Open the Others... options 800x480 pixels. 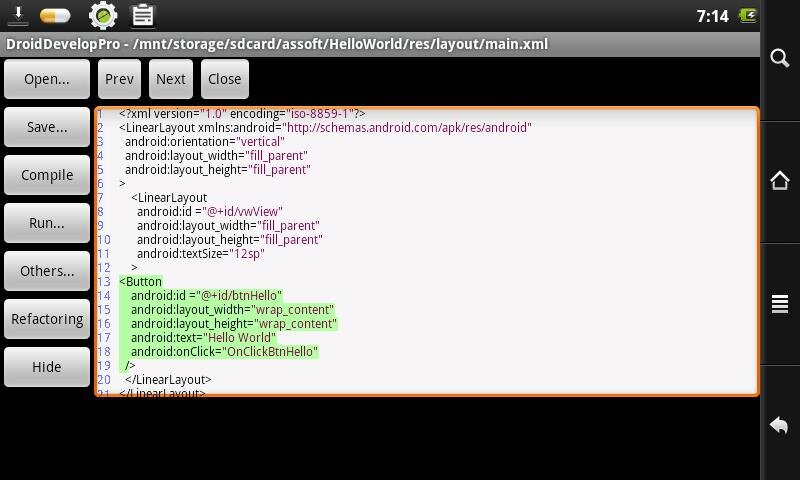pos(47,271)
